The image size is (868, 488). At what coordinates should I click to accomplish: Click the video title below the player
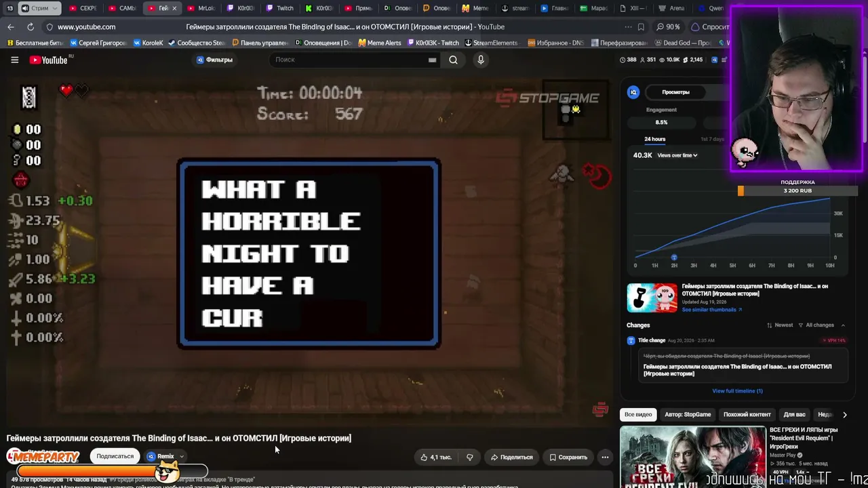[x=179, y=438]
